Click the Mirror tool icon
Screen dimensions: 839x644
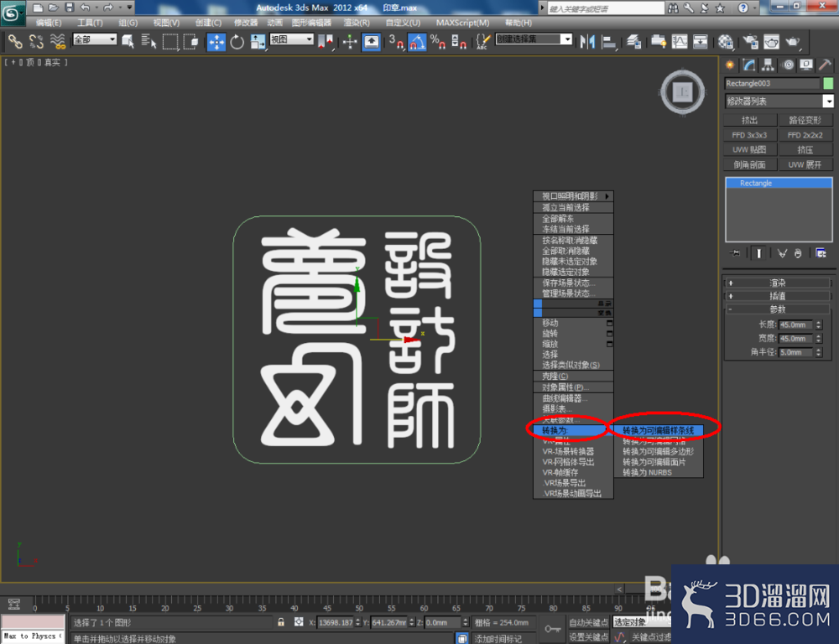[587, 42]
